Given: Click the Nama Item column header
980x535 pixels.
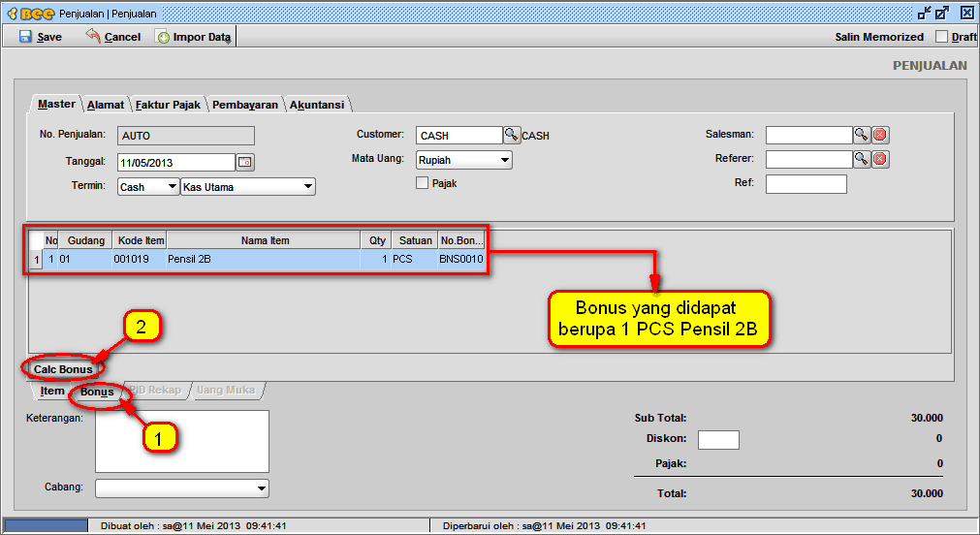Looking at the screenshot, I should pos(264,240).
